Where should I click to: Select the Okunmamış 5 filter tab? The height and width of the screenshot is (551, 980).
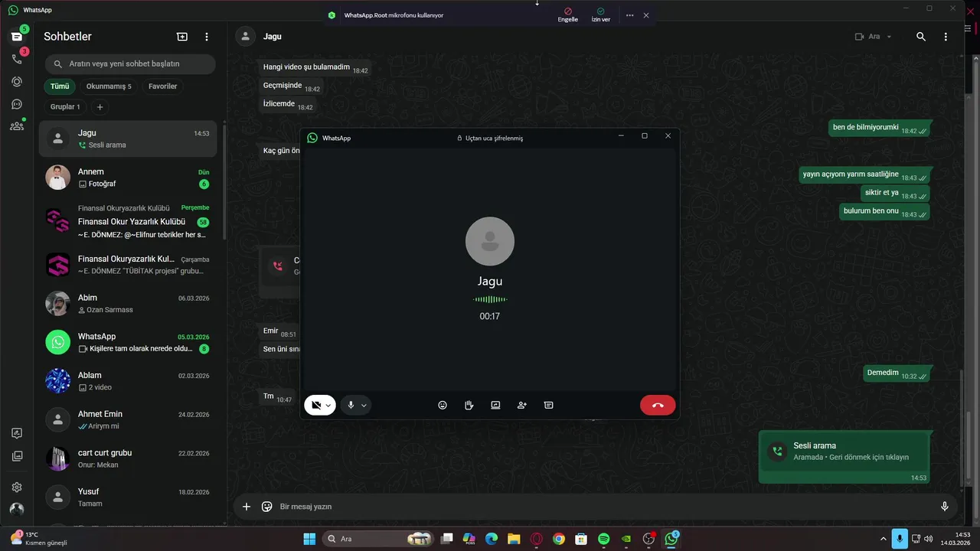point(109,86)
